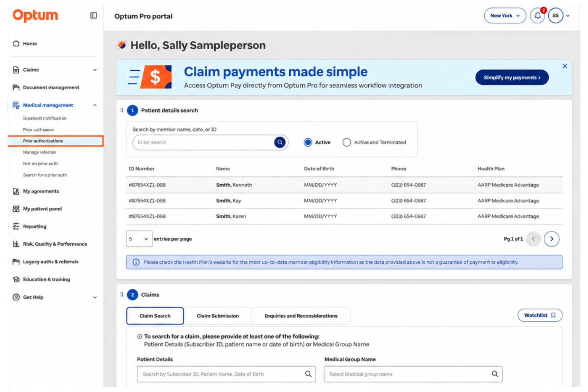This screenshot has height=392, width=588.
Task: Select the Active radio button
Action: click(308, 142)
